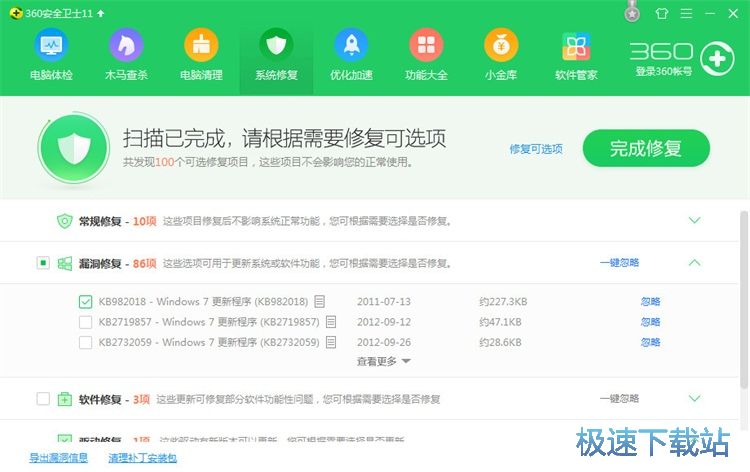The image size is (750, 472).
Task: Open the 电脑清理 cleanup icon
Action: point(201,45)
